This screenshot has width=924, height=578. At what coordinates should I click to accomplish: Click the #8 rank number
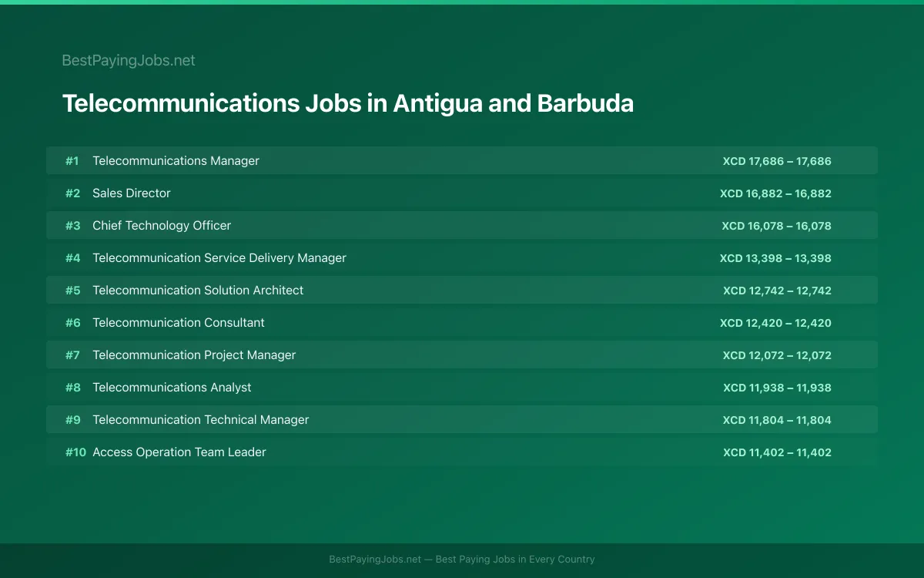point(72,388)
